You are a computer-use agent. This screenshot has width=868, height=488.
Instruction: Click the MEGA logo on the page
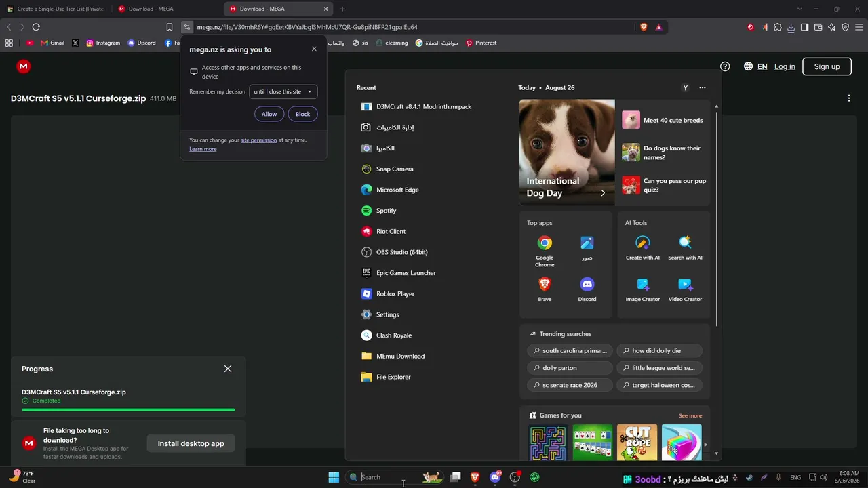pos(24,66)
